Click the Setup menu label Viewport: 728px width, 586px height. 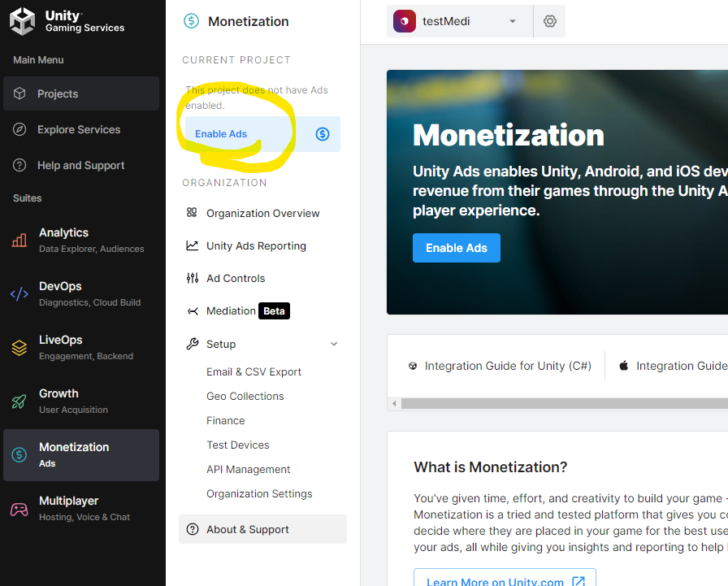221,344
